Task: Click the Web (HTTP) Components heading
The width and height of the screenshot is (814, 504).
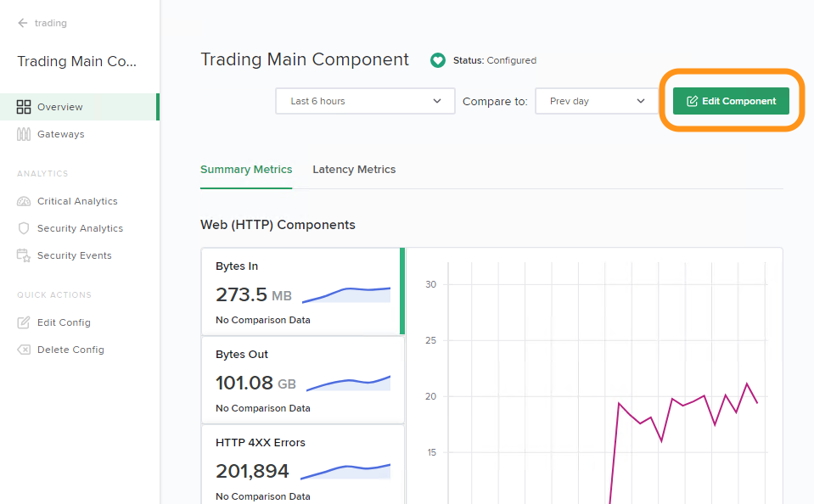Action: [278, 225]
